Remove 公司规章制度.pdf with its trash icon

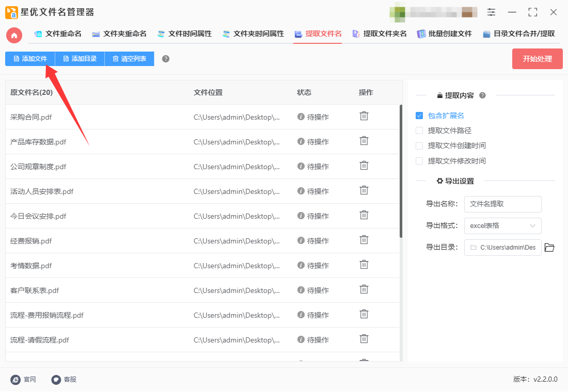coord(364,166)
